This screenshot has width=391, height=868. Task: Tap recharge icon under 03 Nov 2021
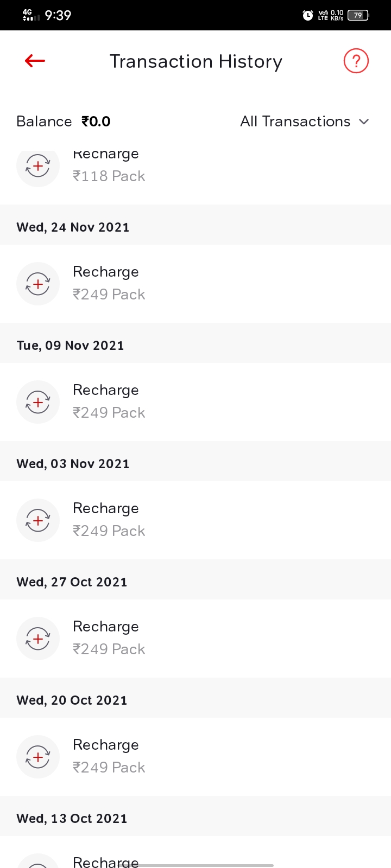pyautogui.click(x=38, y=520)
